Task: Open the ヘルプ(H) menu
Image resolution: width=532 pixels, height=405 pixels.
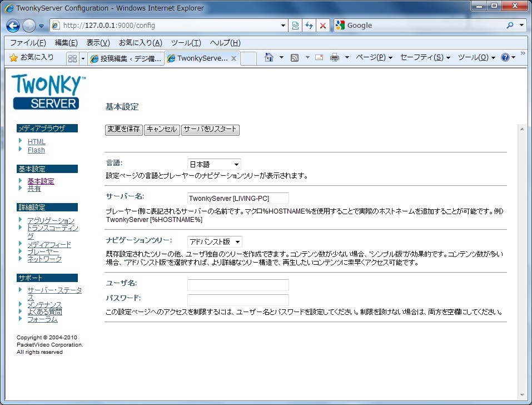Action: tap(225, 43)
